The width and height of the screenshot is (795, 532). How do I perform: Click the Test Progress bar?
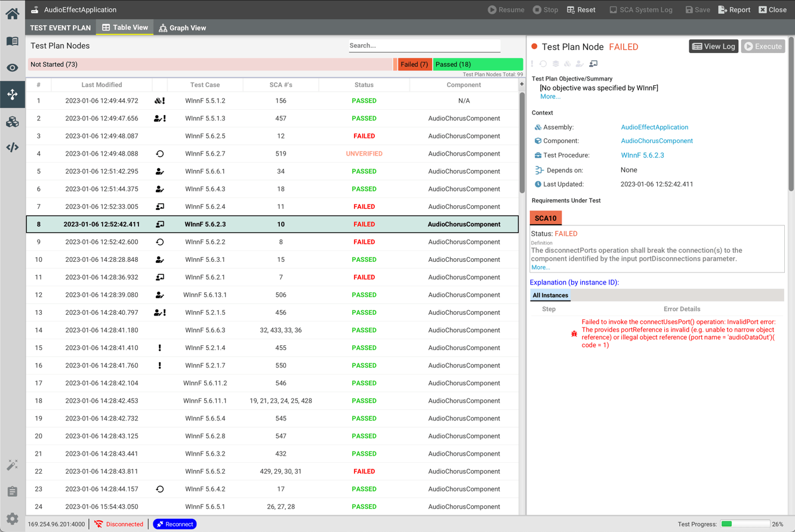pyautogui.click(x=745, y=524)
